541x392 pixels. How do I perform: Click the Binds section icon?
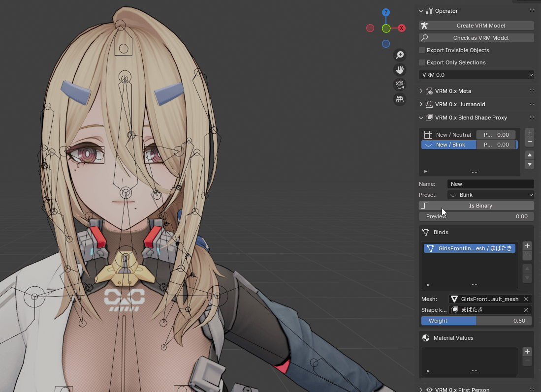click(x=426, y=232)
